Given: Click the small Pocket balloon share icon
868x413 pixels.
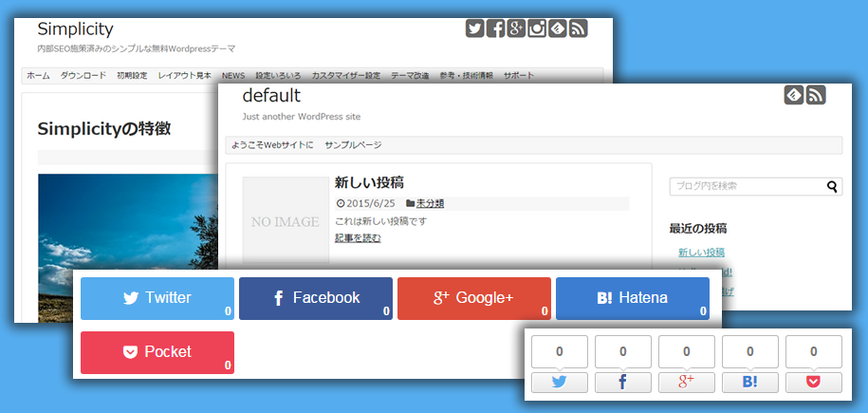Looking at the screenshot, I should click(x=814, y=383).
